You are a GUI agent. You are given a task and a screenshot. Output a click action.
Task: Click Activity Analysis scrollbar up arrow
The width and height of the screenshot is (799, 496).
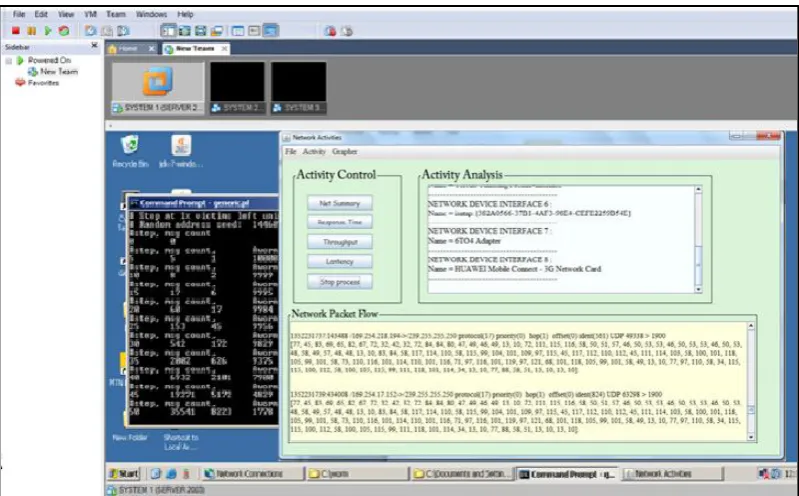pos(698,189)
